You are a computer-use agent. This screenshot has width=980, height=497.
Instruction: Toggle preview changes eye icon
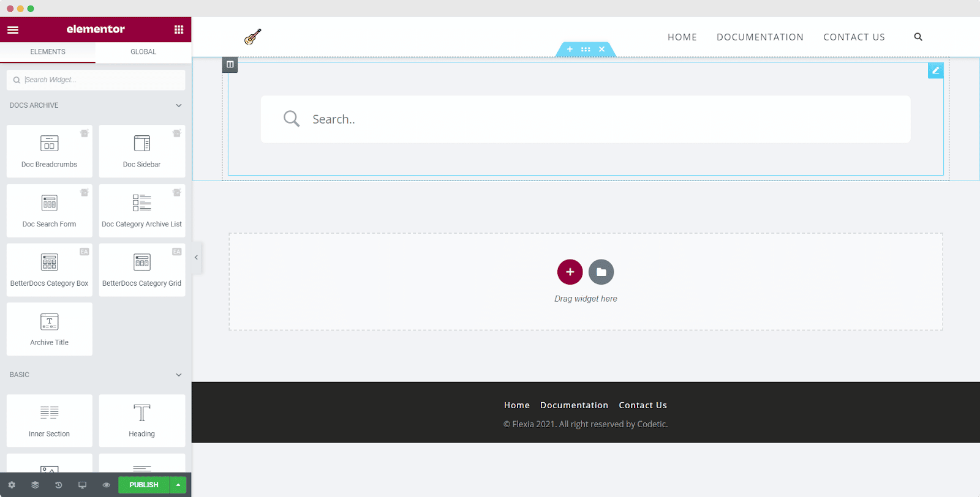(x=106, y=485)
